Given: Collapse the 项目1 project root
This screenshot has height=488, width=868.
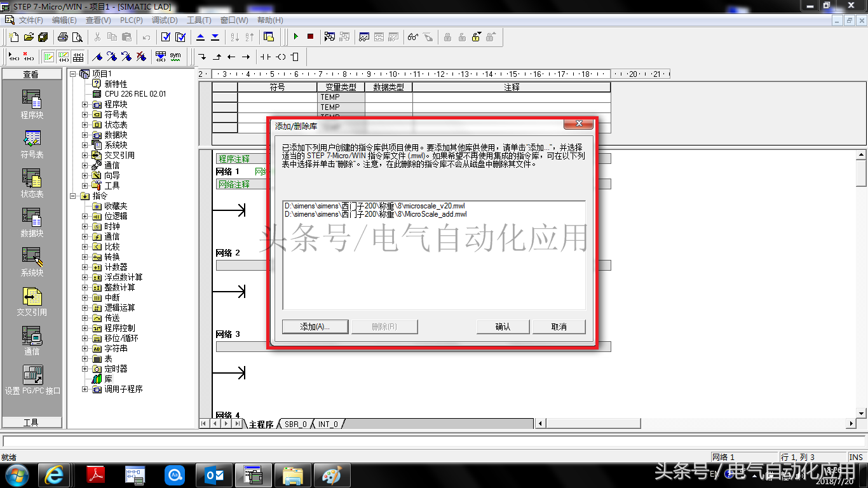Looking at the screenshot, I should 73,74.
